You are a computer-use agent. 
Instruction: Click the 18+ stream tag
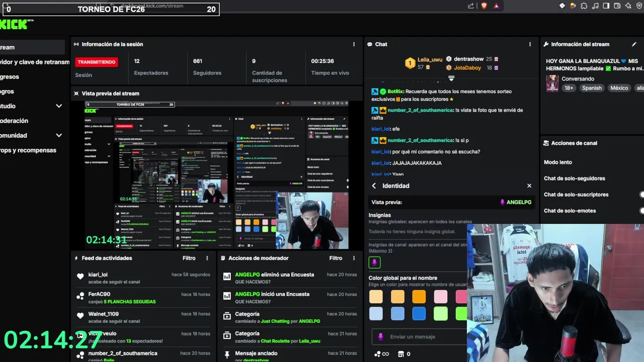pyautogui.click(x=569, y=87)
